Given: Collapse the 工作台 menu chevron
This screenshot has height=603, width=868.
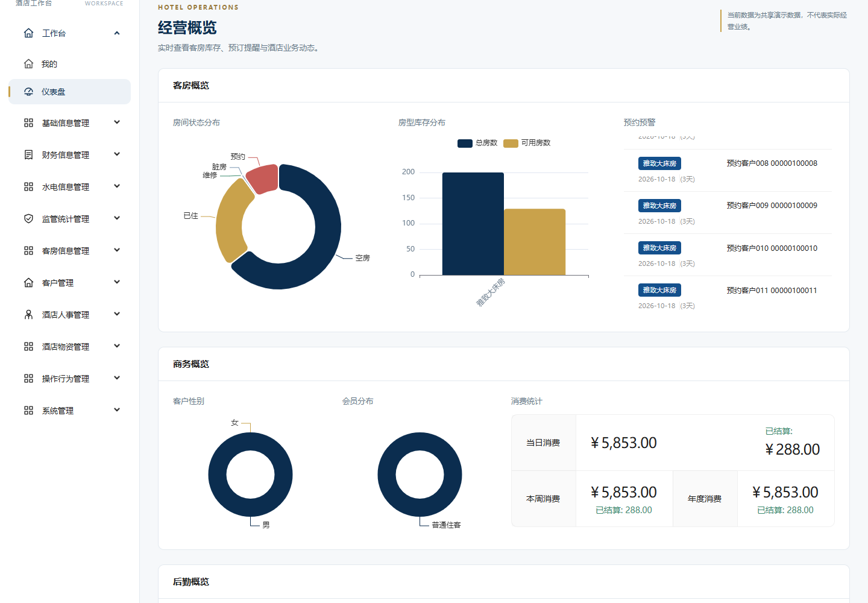Looking at the screenshot, I should (x=117, y=33).
